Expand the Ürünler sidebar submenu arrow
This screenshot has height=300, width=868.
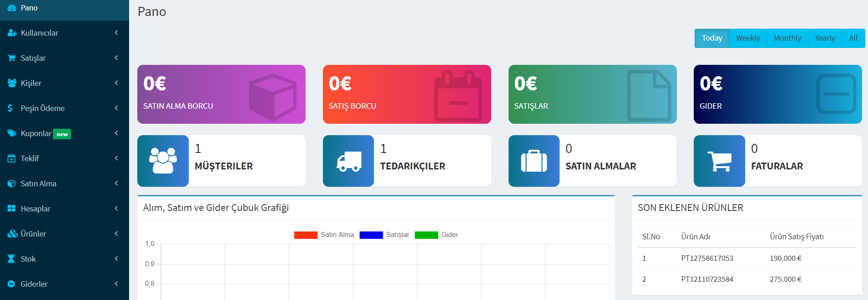click(116, 233)
